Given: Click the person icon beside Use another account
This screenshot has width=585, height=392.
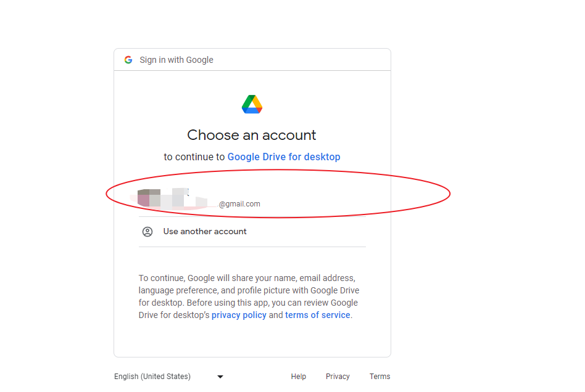Looking at the screenshot, I should pos(147,232).
